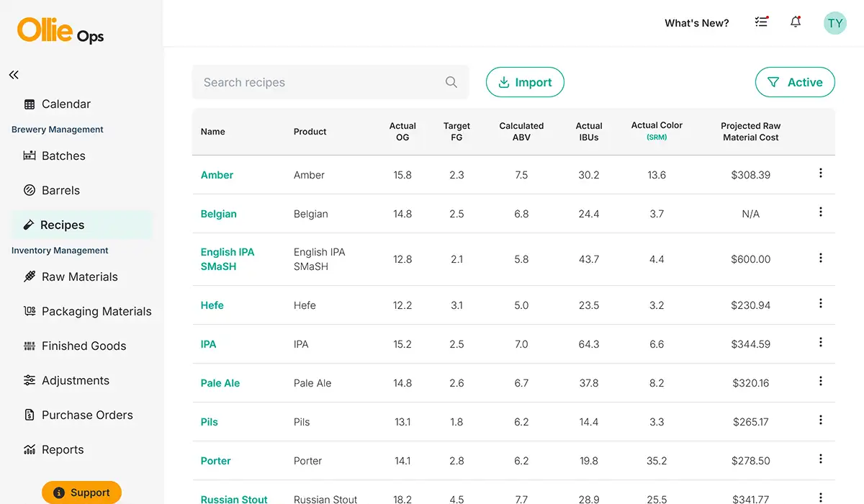Open the Barrels section
Screen dimensions: 864x504
[62, 190]
